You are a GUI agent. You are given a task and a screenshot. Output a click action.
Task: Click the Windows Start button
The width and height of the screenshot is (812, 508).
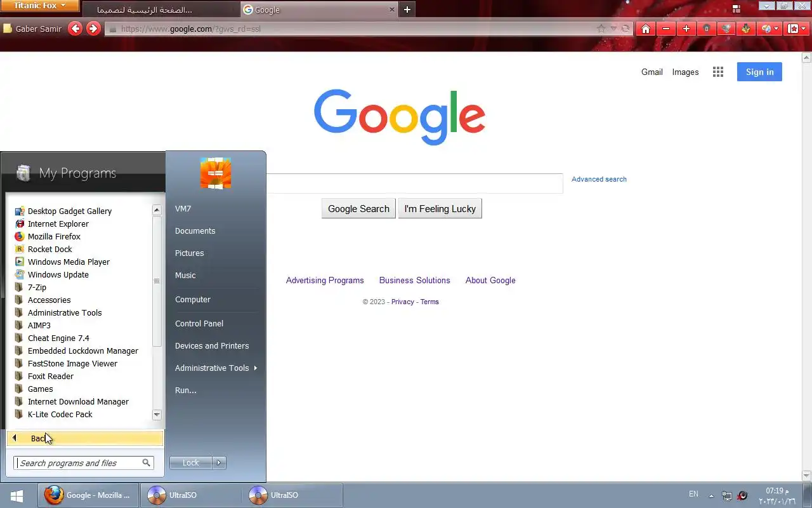[17, 495]
